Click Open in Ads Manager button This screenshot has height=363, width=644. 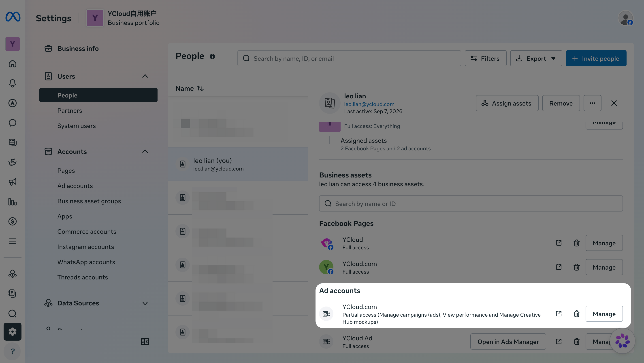[x=508, y=341]
